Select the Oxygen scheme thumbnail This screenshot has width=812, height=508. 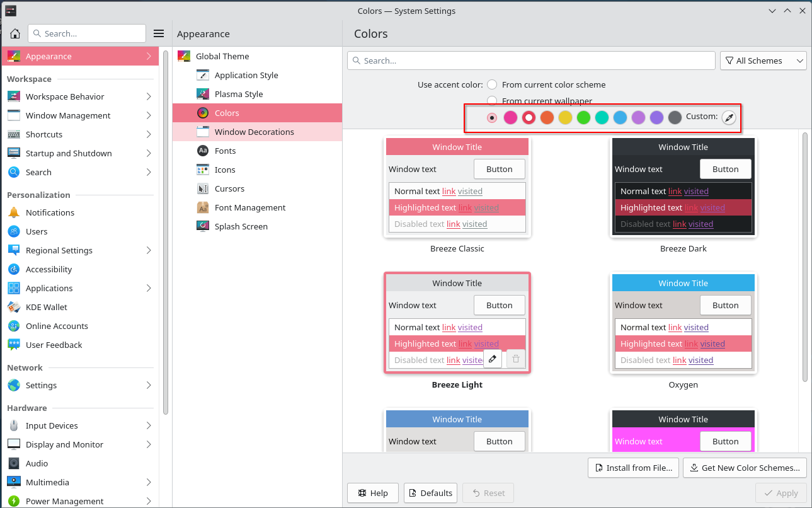click(x=683, y=323)
